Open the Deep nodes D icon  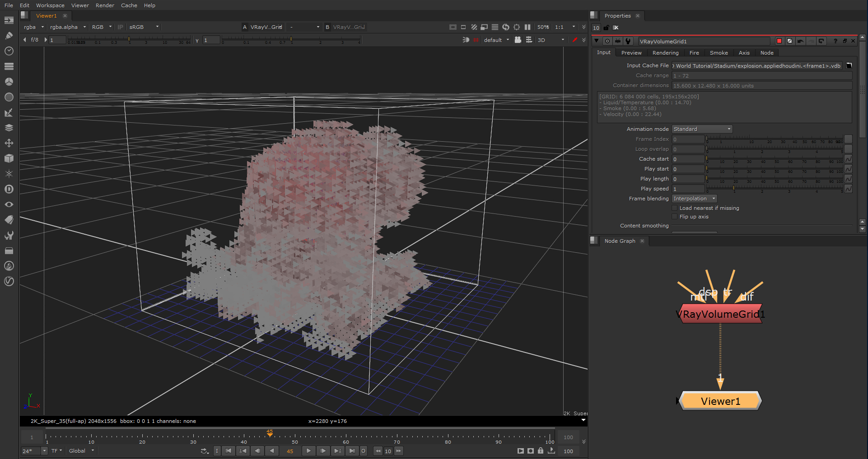coord(9,189)
